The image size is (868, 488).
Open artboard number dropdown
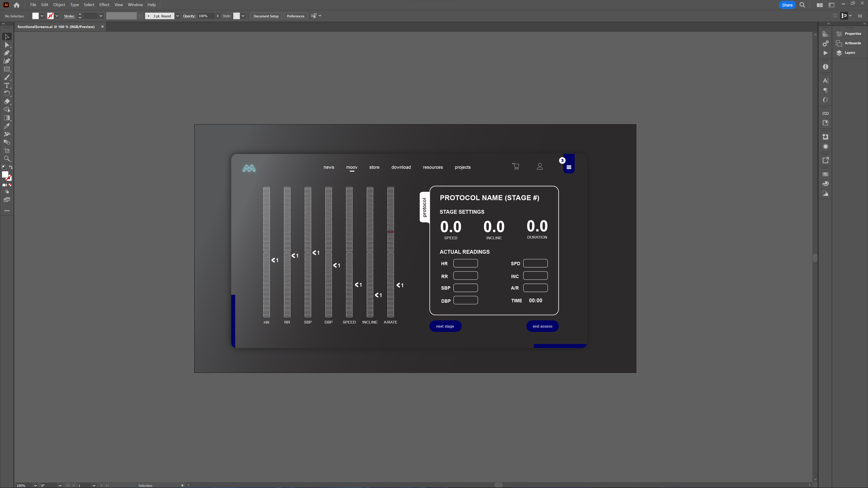point(94,485)
